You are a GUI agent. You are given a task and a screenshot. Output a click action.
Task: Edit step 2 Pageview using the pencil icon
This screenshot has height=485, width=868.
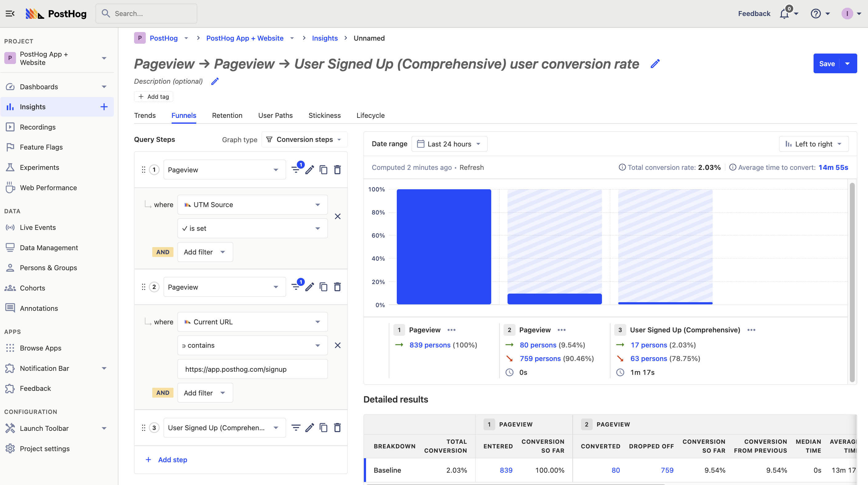pyautogui.click(x=310, y=287)
